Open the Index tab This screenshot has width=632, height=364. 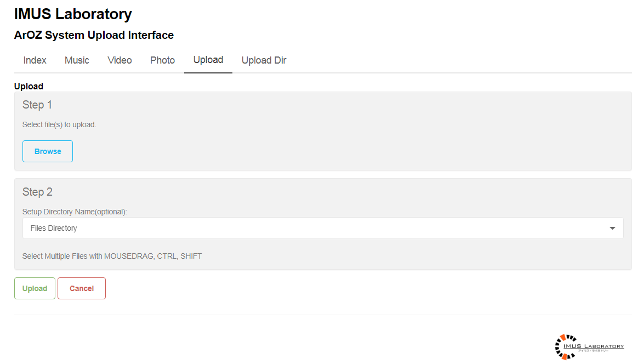pyautogui.click(x=35, y=60)
